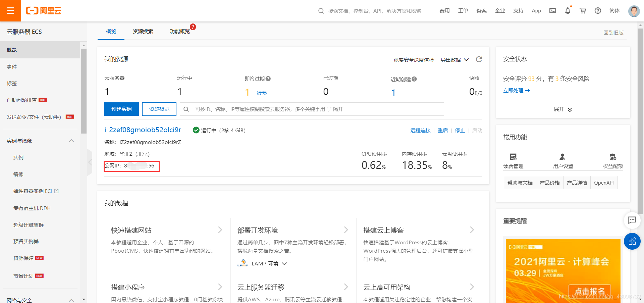Image resolution: width=644 pixels, height=303 pixels.
Task: Click the 停止 link
Action: coord(460,130)
